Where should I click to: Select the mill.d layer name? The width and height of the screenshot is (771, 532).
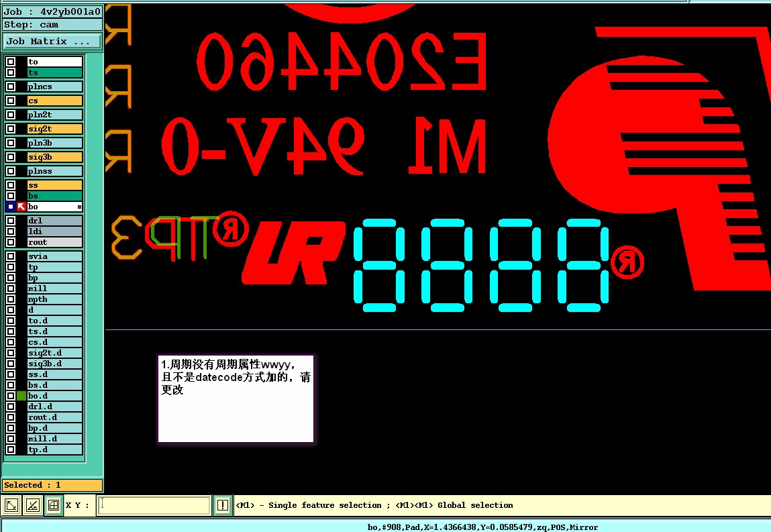54,439
